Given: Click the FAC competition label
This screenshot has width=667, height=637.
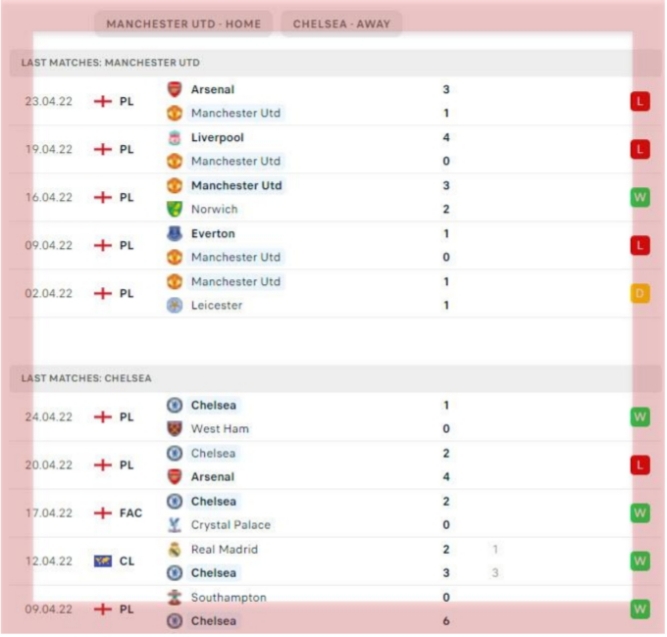Looking at the screenshot, I should tap(131, 513).
